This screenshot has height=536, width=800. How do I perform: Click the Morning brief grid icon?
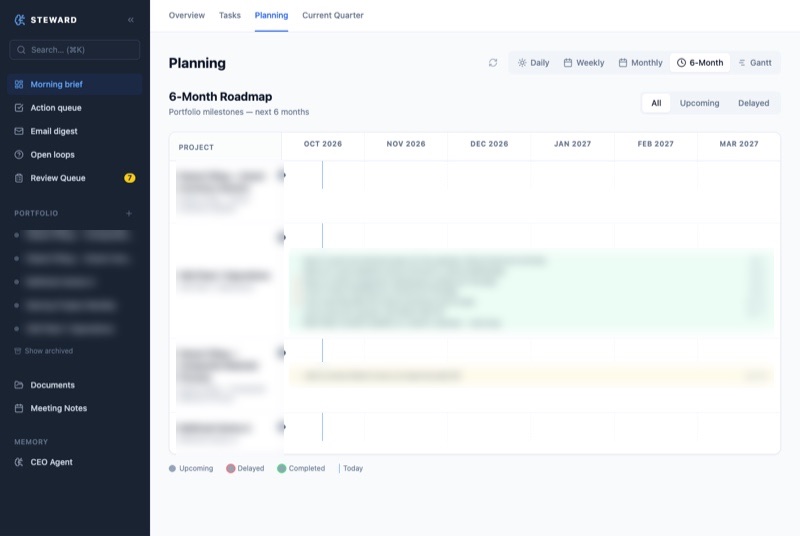point(19,84)
